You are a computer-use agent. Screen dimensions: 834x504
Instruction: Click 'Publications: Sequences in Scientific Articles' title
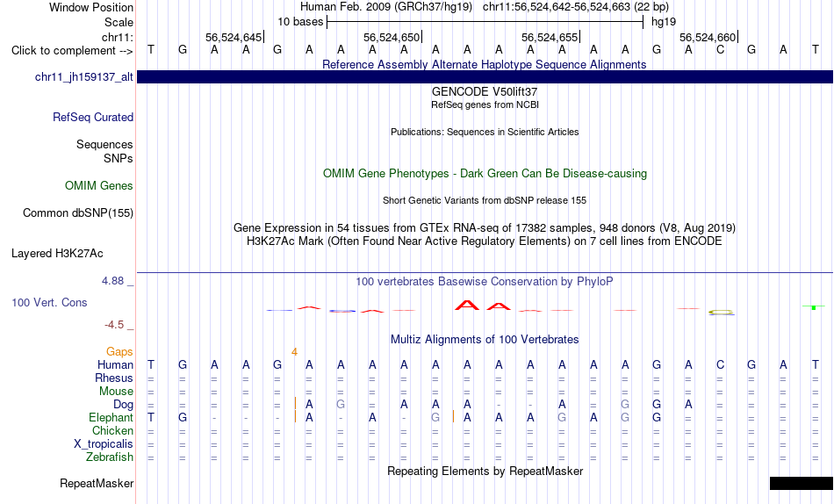[485, 132]
